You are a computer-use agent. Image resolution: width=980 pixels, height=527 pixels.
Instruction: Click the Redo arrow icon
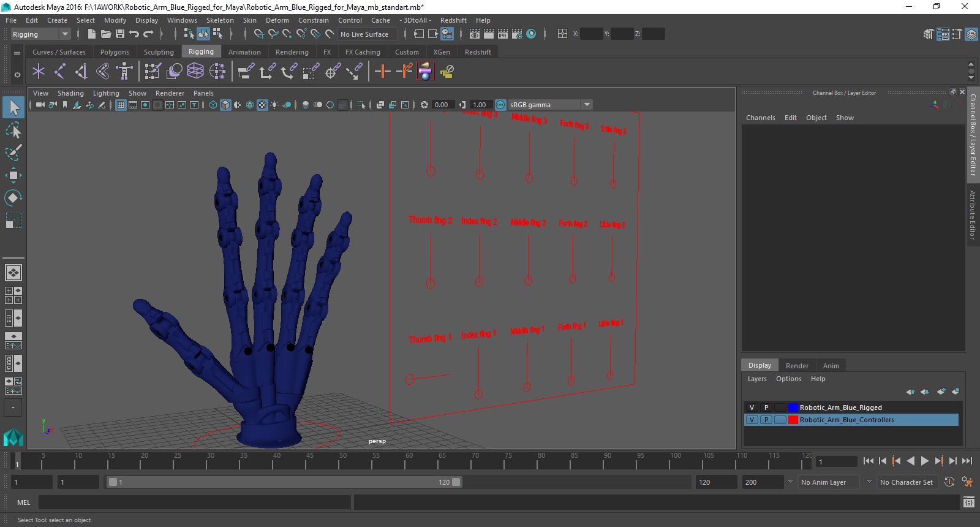148,34
